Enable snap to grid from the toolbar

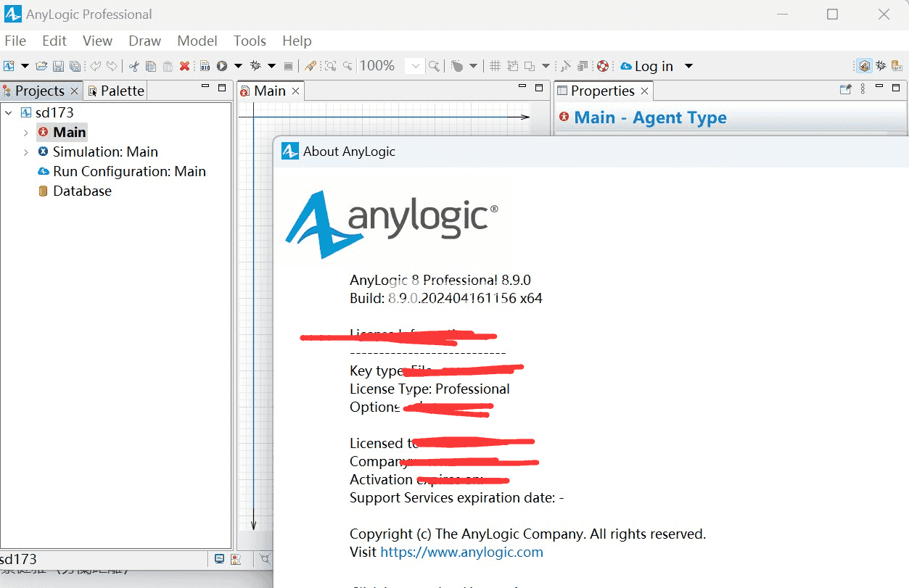point(513,65)
